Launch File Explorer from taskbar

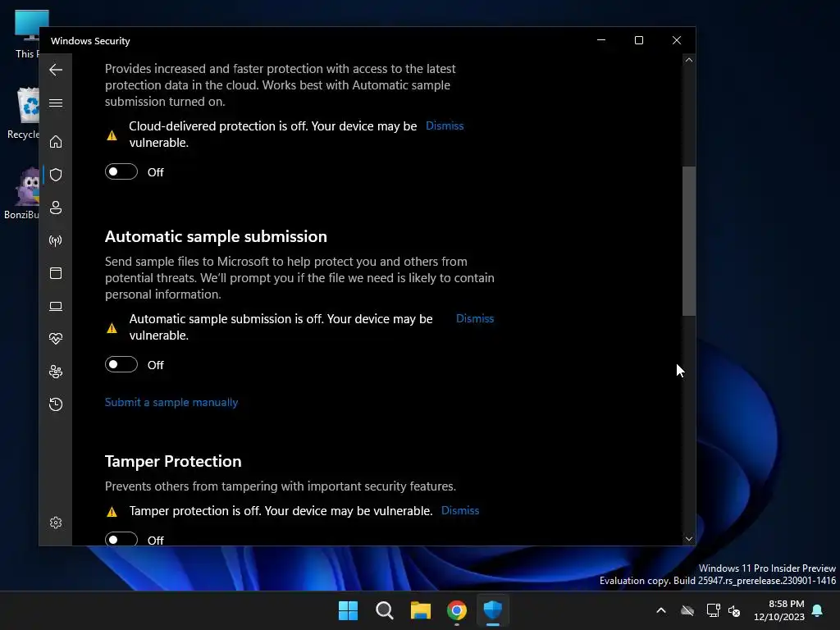click(421, 610)
